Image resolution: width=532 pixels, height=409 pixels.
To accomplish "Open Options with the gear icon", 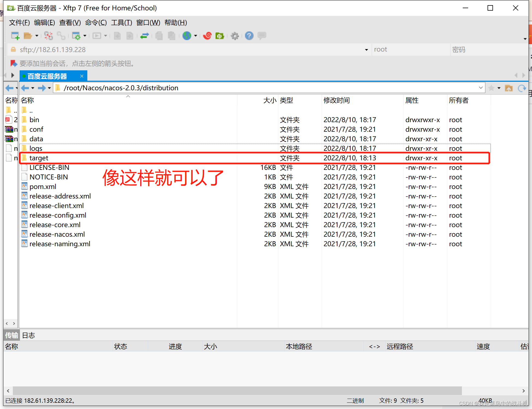I will coord(235,36).
